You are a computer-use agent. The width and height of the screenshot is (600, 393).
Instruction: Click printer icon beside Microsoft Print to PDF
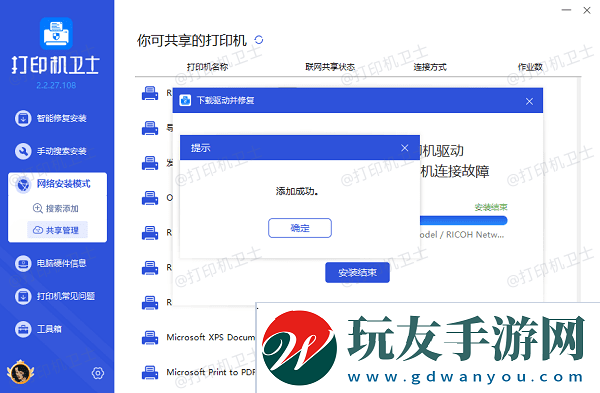(x=150, y=372)
